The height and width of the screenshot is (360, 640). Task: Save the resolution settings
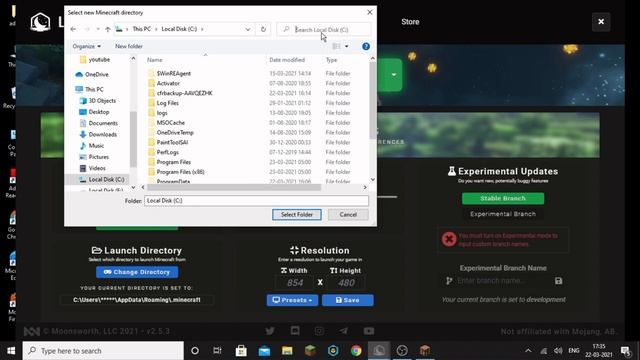click(347, 300)
